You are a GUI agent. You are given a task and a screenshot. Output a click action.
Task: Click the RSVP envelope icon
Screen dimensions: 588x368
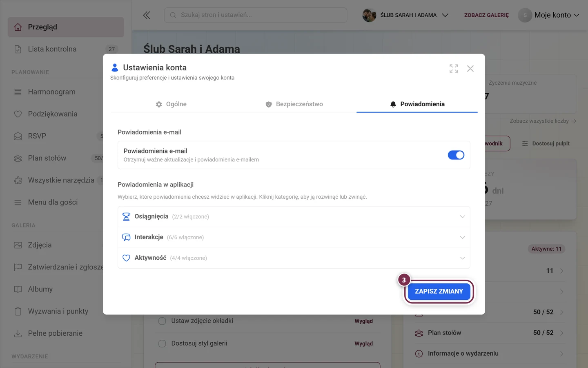(x=18, y=136)
